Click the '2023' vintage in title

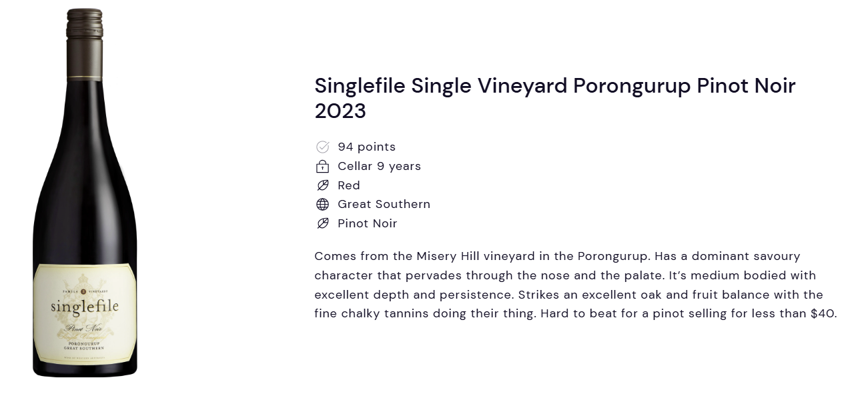coord(340,111)
